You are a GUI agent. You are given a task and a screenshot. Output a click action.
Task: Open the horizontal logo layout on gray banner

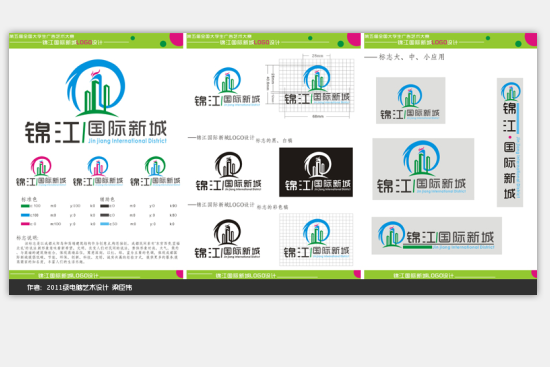437,235
